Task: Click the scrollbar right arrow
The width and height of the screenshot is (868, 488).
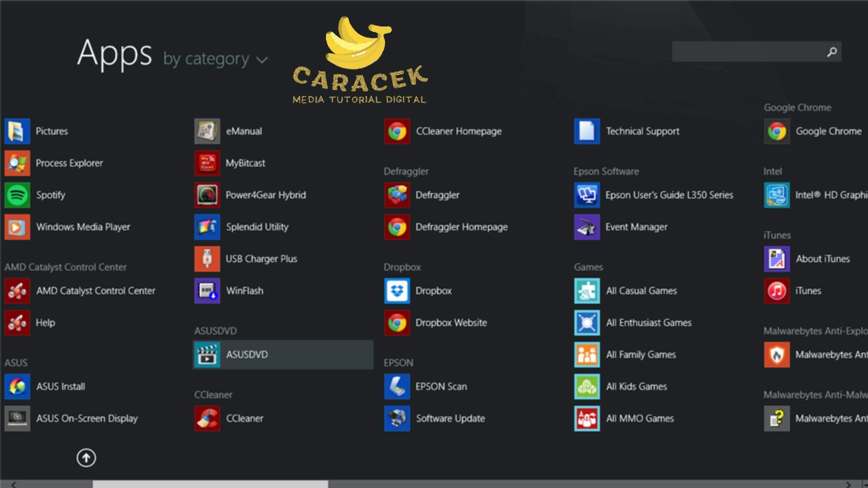Action: pos(848,484)
